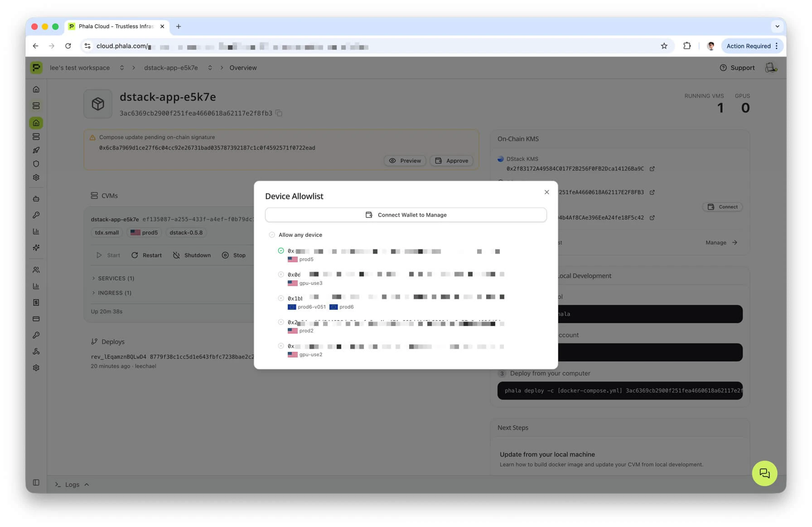This screenshot has width=812, height=527.
Task: Expand the INGRESS (1) section
Action: pos(111,293)
